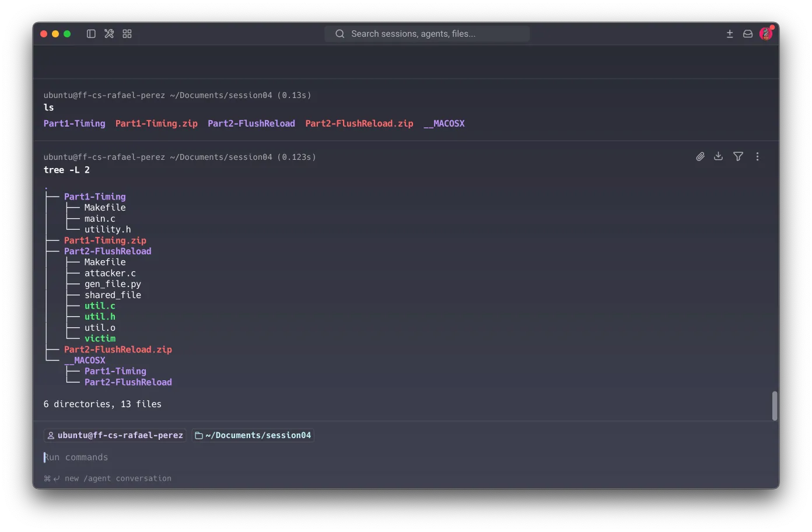812x532 pixels.
Task: Select 'victim' in the tree listing
Action: 100,338
